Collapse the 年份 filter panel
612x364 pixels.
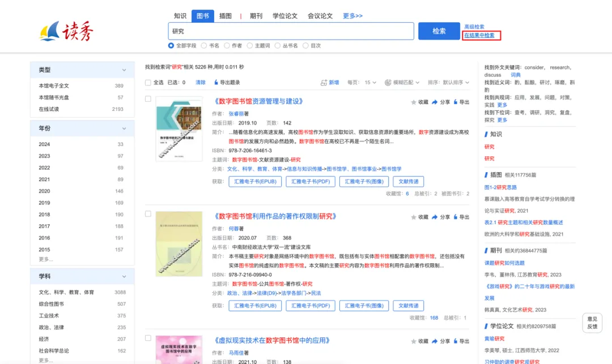(124, 129)
